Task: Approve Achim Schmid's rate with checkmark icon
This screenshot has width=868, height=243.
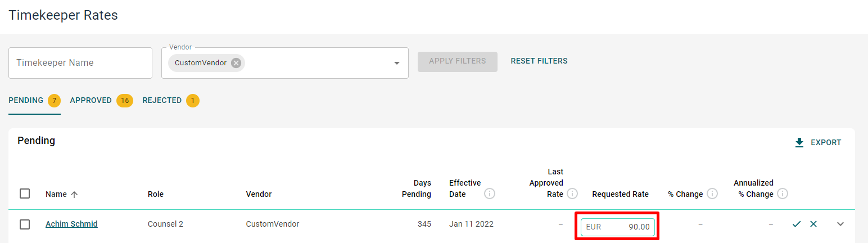Action: pyautogui.click(x=796, y=224)
